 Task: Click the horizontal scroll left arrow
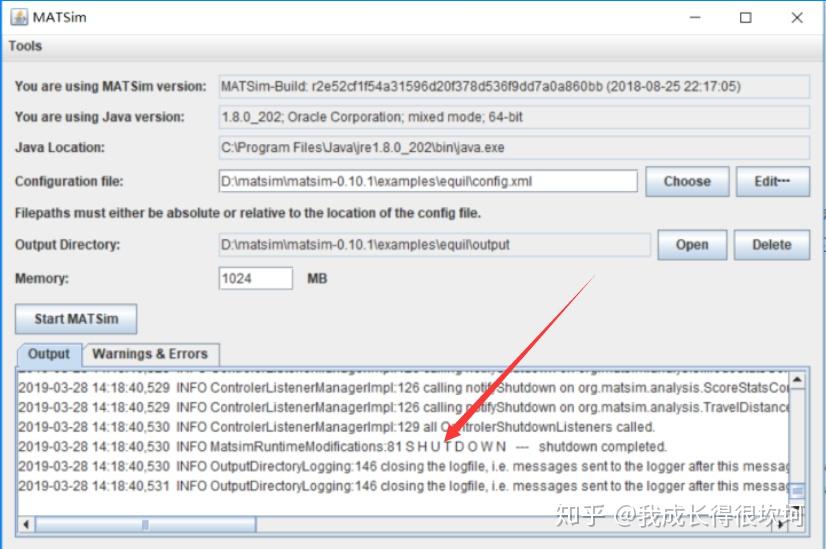click(x=26, y=524)
